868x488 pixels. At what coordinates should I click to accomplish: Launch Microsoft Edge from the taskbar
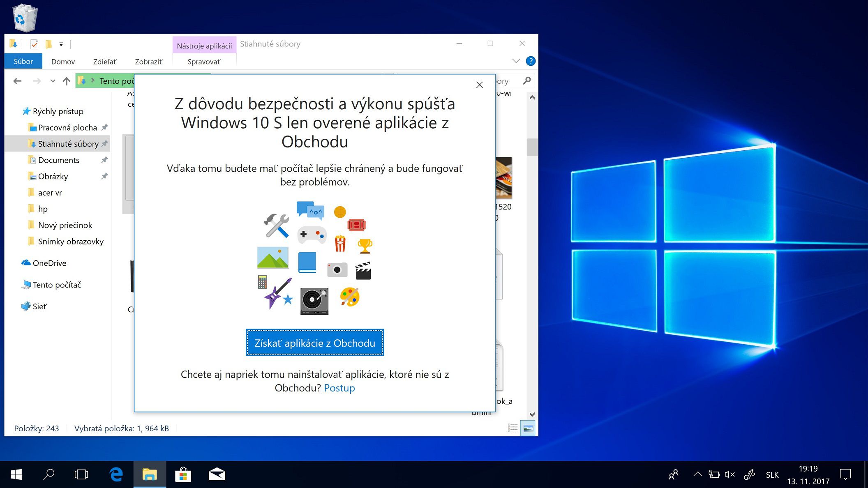(x=116, y=474)
